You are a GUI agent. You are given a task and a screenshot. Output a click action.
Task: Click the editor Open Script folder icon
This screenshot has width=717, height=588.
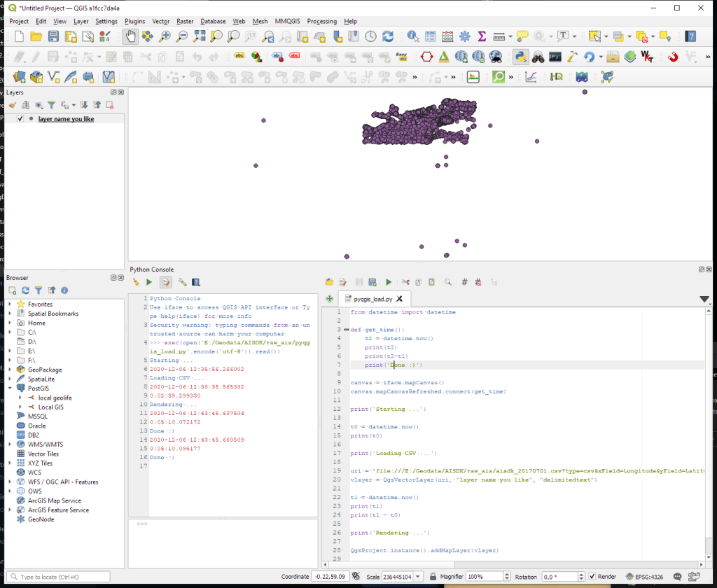329,282
